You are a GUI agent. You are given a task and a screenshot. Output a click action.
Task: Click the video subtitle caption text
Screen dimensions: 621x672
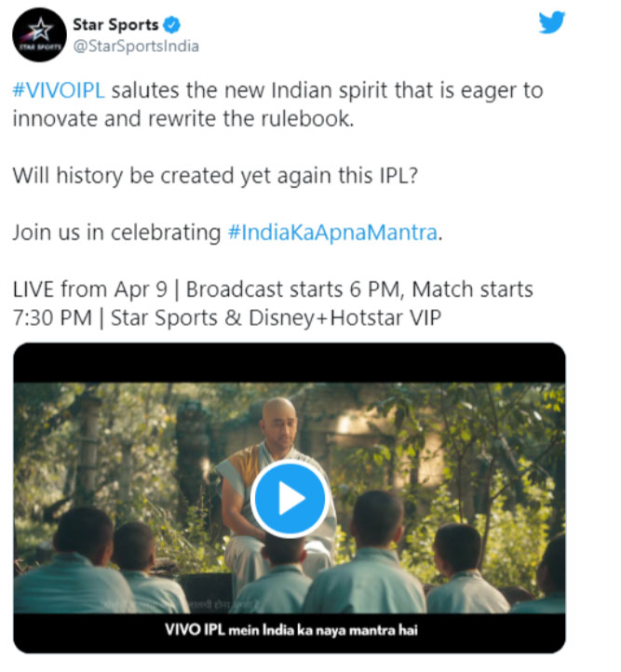tap(290, 630)
